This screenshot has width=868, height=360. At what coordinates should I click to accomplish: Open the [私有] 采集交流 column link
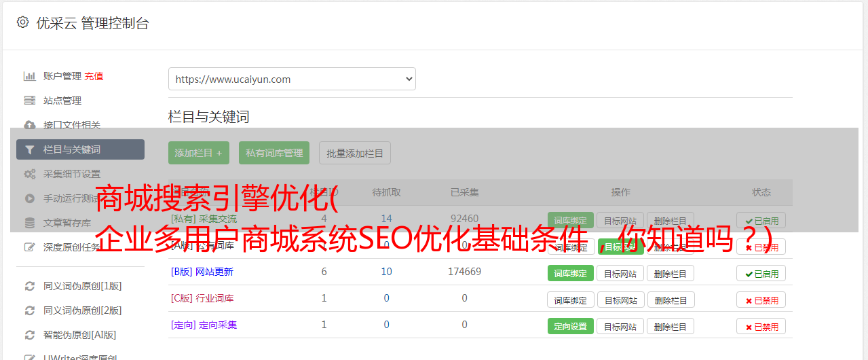[204, 219]
